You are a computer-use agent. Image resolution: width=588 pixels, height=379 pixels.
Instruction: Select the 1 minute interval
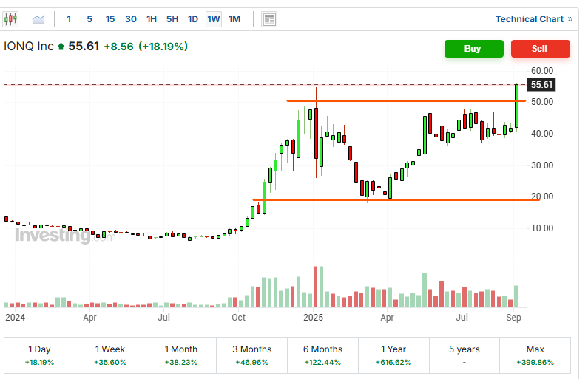pyautogui.click(x=69, y=19)
